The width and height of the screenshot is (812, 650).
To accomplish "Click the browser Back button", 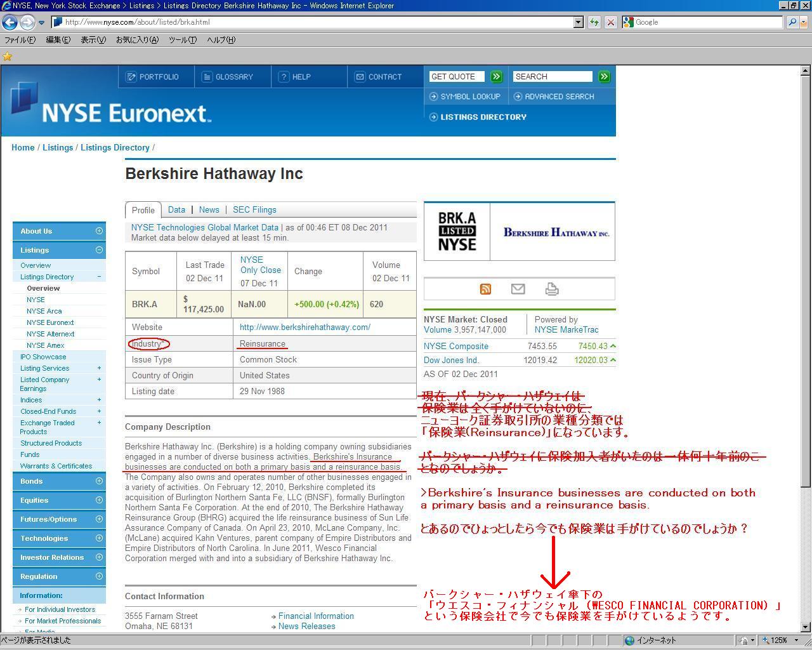I will point(10,22).
